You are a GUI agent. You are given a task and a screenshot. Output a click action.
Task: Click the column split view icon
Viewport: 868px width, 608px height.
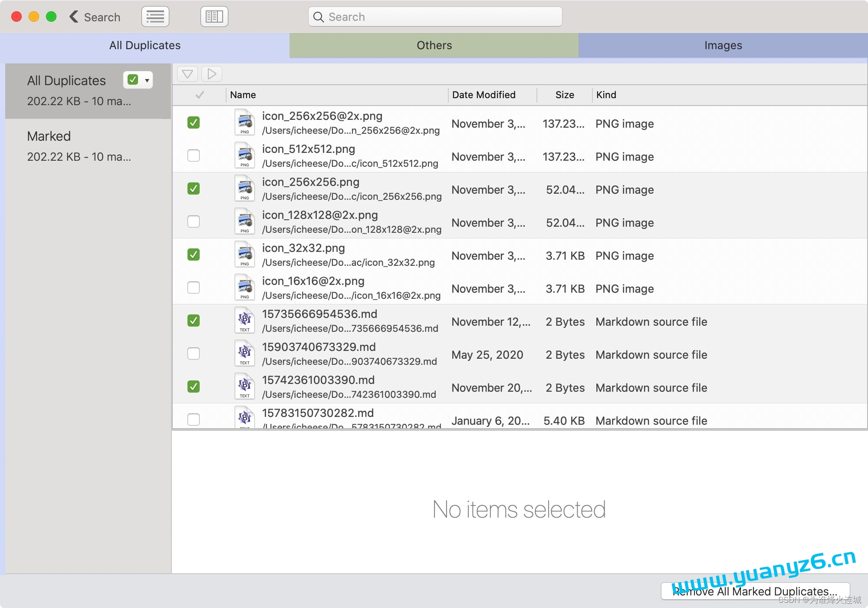(x=214, y=17)
